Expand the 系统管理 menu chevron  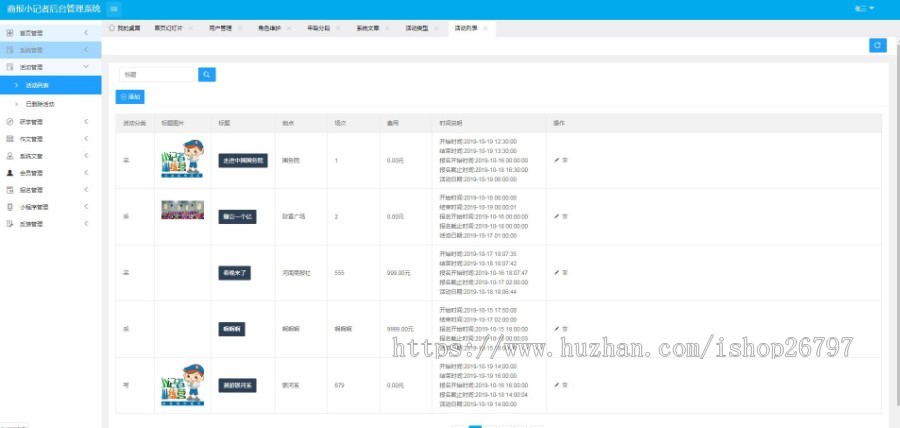tap(86, 50)
